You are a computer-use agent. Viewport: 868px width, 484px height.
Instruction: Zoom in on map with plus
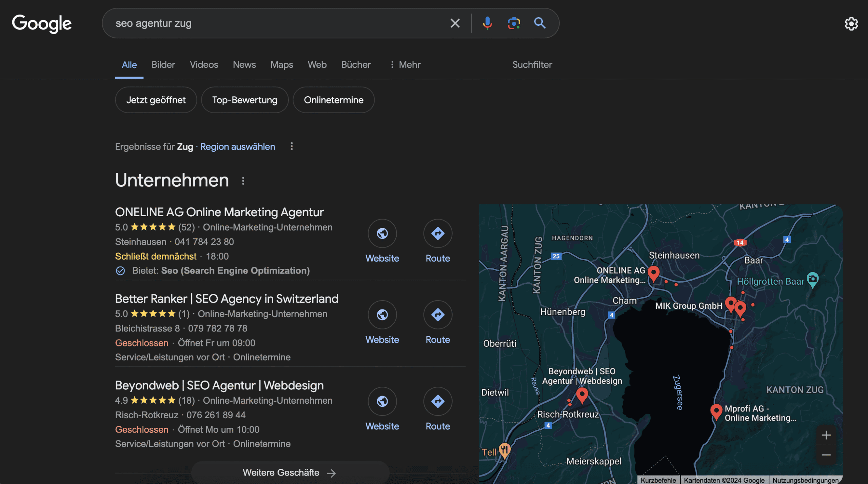(826, 435)
